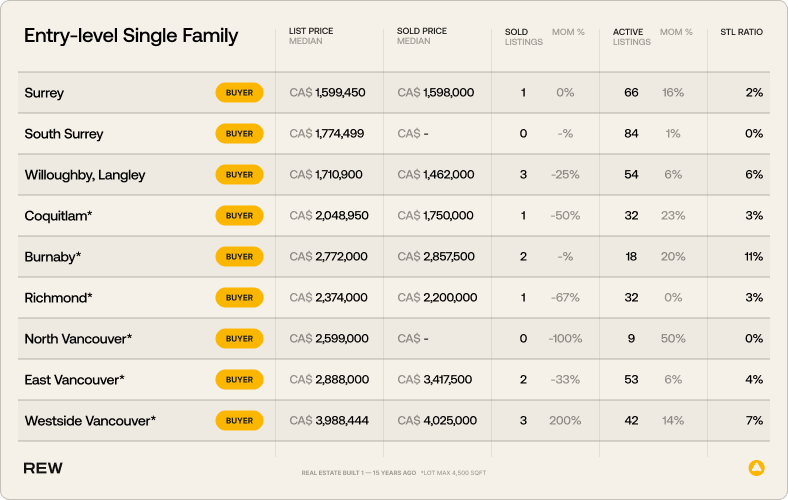Click the *LOT MAX 4,500 SQFT footnote

453,473
